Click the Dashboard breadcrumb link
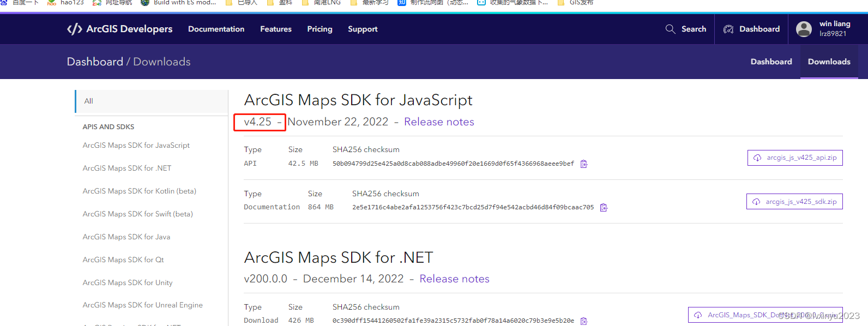Screen dimensions: 868x326 (x=95, y=62)
